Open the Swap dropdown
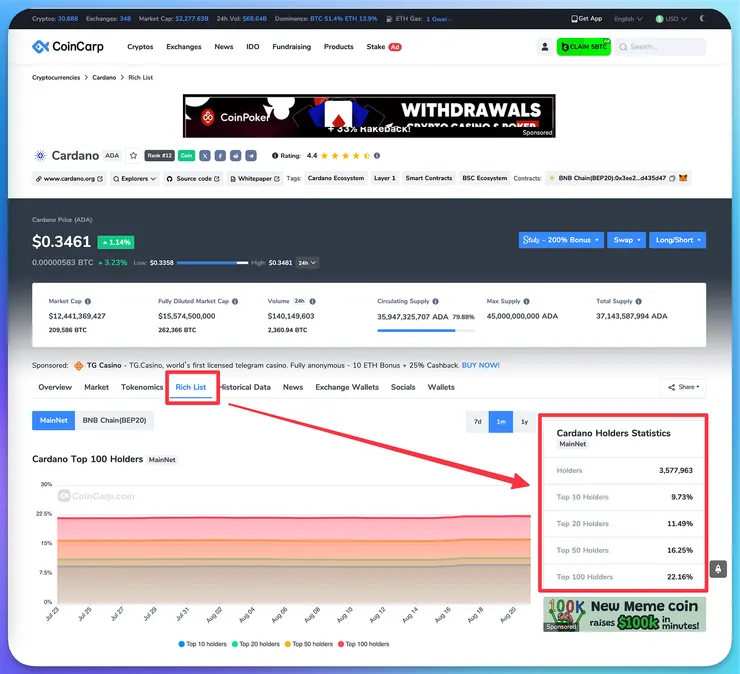The height and width of the screenshot is (674, 740). [x=627, y=240]
